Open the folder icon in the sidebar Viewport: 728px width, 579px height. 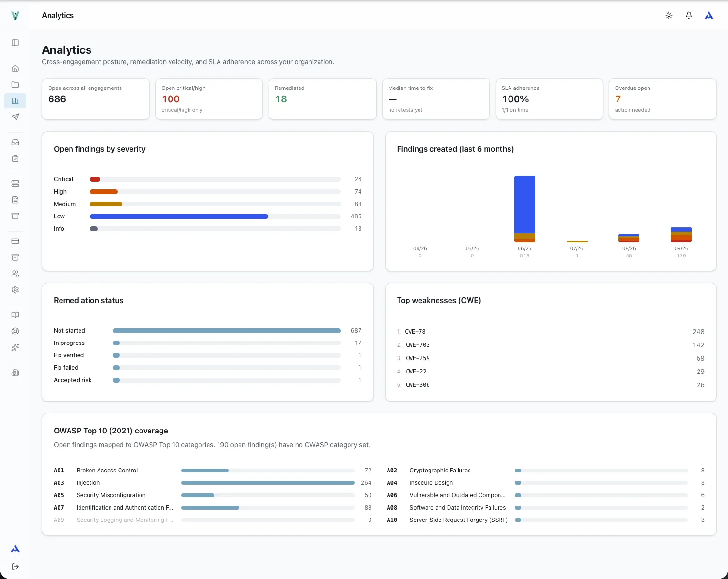tap(15, 85)
